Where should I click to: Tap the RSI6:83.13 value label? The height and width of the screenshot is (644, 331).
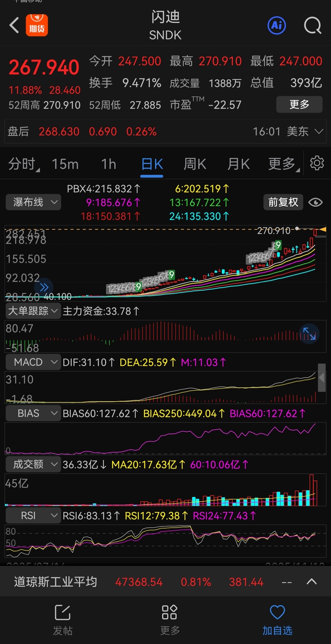click(91, 516)
